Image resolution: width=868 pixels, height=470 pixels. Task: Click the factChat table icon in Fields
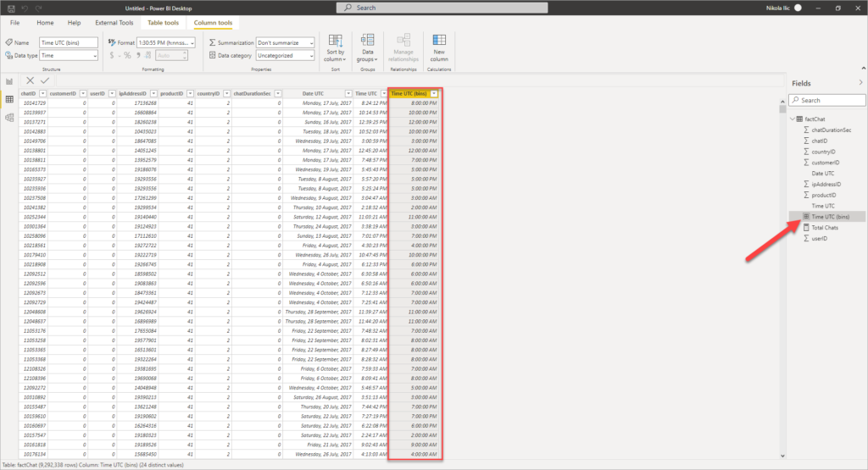[799, 119]
